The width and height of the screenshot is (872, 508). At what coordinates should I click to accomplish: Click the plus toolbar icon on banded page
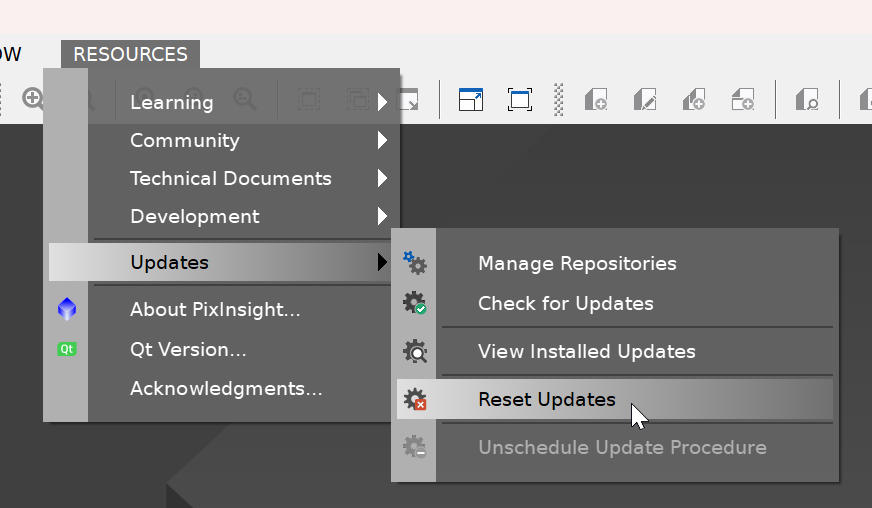point(743,100)
